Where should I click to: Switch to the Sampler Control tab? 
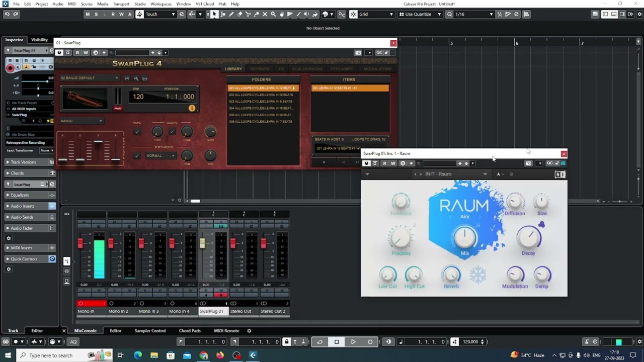click(150, 331)
